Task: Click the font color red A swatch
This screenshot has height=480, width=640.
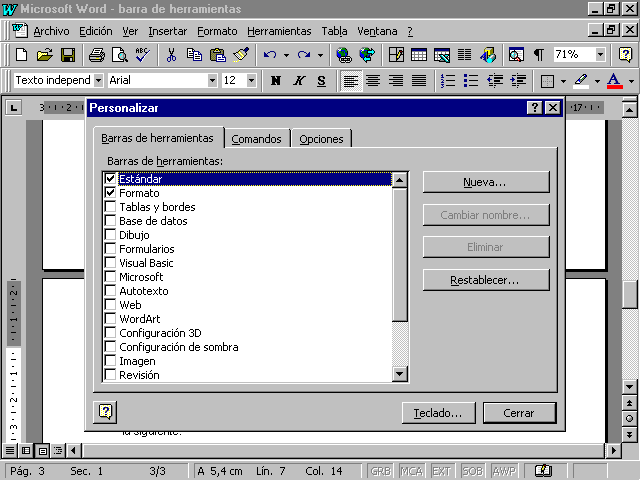Action: click(615, 81)
